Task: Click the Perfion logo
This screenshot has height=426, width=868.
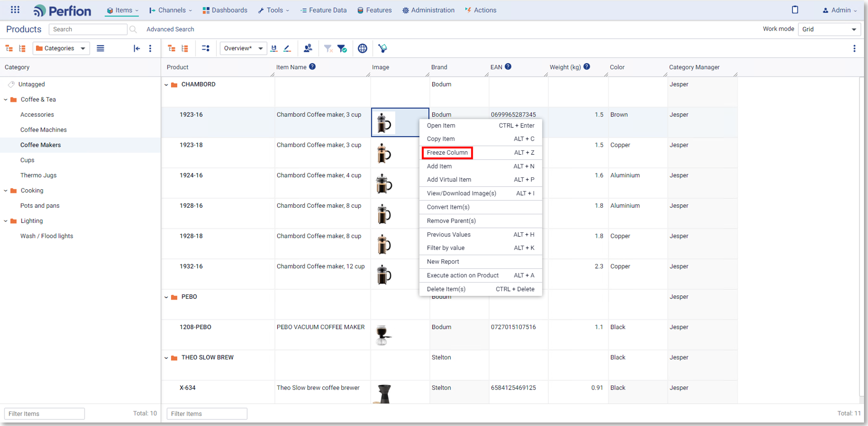Action: 62,11
